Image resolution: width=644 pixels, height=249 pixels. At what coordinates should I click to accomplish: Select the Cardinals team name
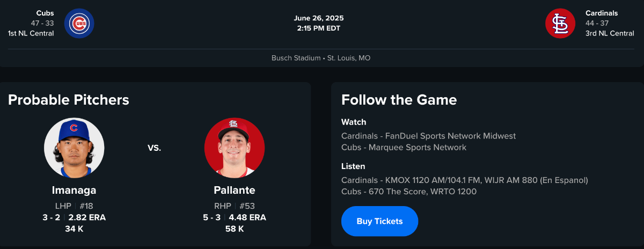pos(602,13)
